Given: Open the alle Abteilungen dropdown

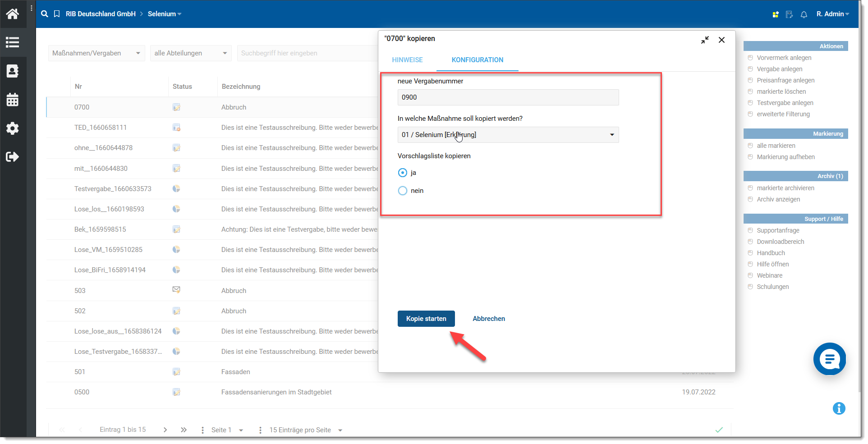Looking at the screenshot, I should point(191,53).
